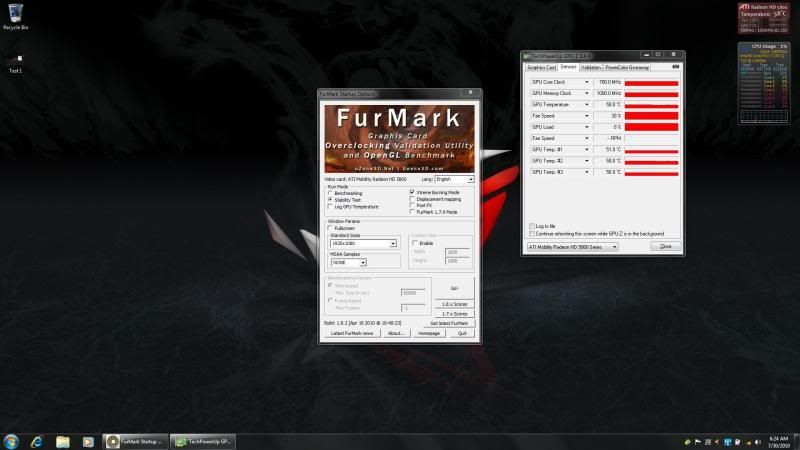Screen dimensions: 800x450
Task: Switch to the Sensors tab in GPU-Z
Action: click(x=568, y=67)
